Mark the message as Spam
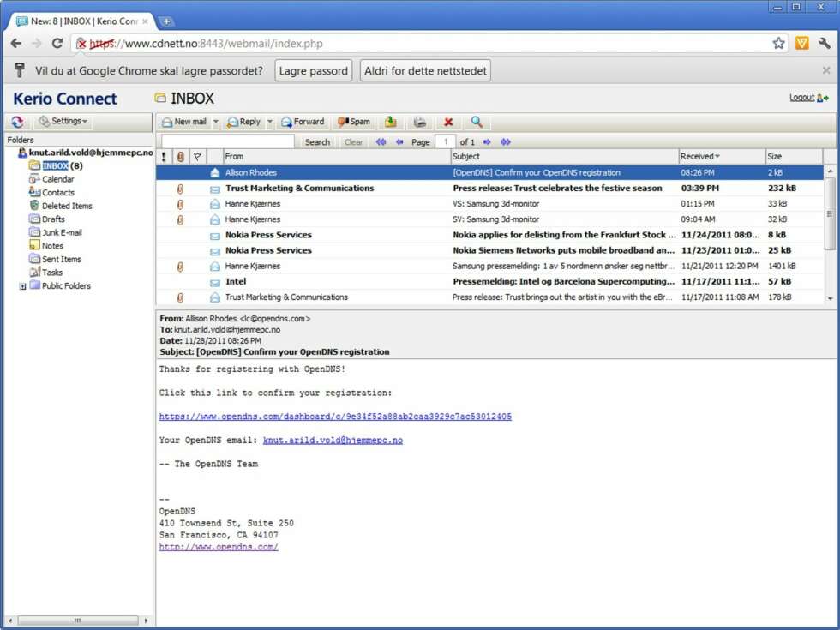The width and height of the screenshot is (840, 630). (x=353, y=122)
